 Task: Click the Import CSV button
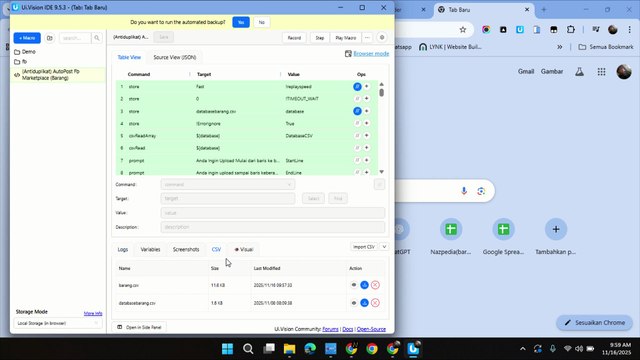tap(364, 247)
